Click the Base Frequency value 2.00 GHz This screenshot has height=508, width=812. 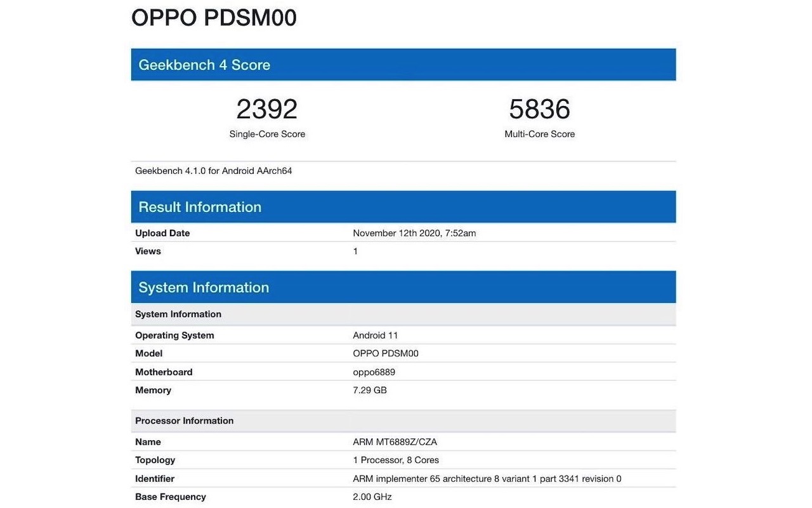372,497
